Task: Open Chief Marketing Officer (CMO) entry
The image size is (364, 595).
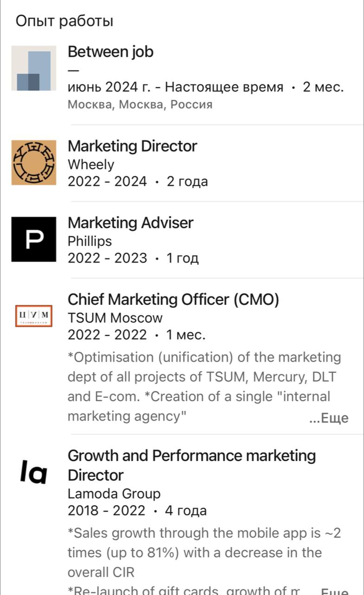Action: [173, 299]
